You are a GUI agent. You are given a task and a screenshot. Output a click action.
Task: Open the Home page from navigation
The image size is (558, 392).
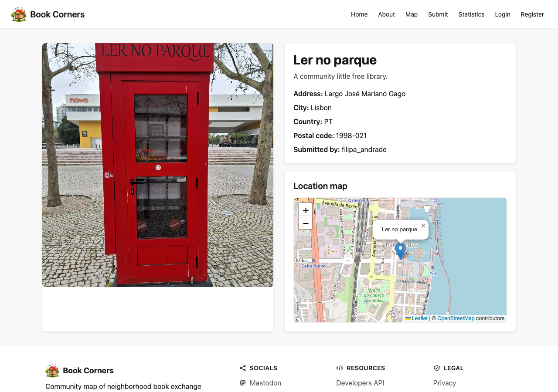(359, 14)
